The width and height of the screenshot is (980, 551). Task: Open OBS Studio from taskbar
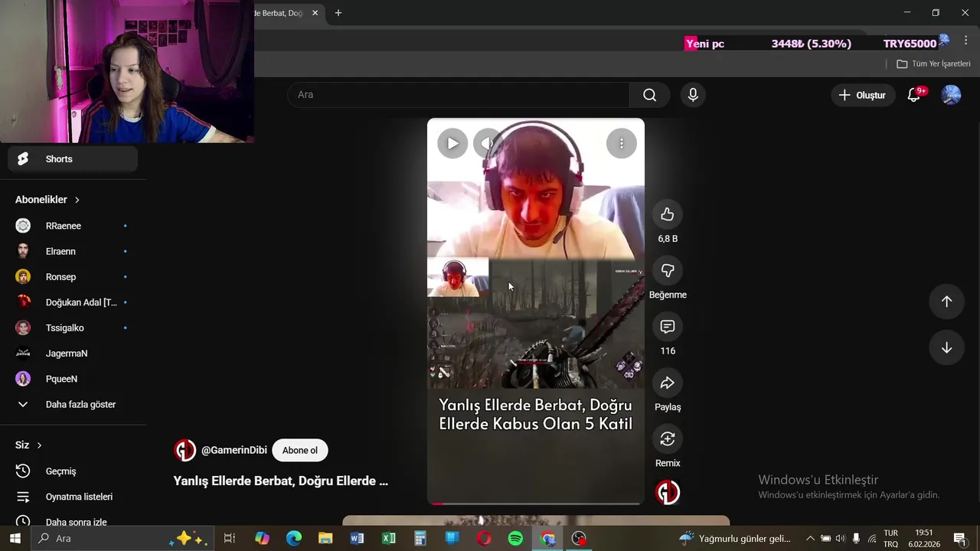pos(579,539)
